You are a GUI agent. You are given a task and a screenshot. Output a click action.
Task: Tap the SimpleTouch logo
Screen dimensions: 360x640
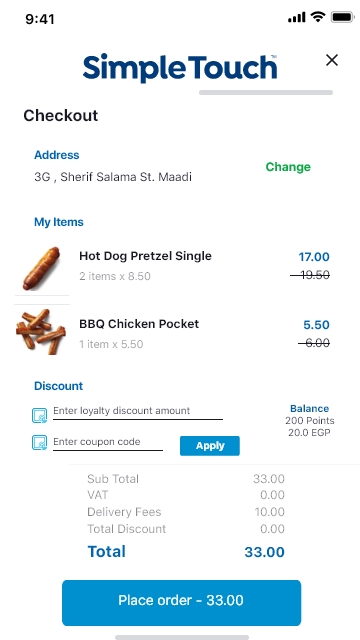(180, 67)
